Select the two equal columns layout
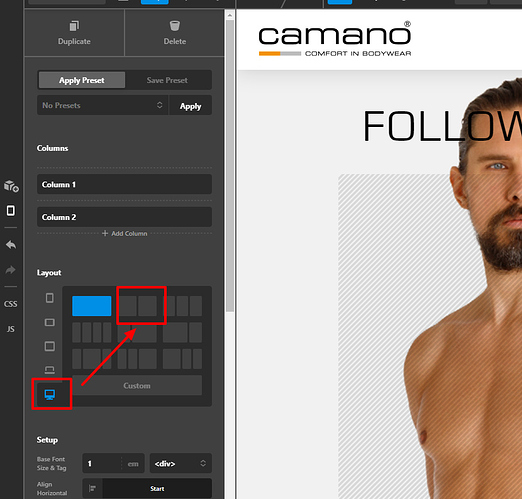The height and width of the screenshot is (499, 522). pyautogui.click(x=138, y=306)
